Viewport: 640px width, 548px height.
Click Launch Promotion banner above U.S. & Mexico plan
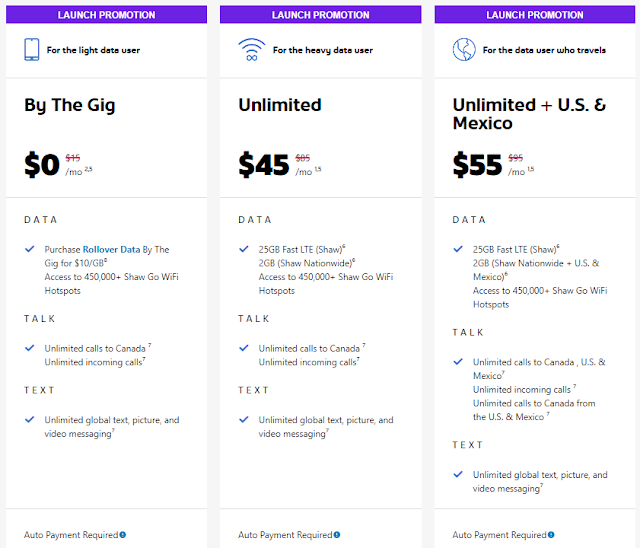(533, 15)
